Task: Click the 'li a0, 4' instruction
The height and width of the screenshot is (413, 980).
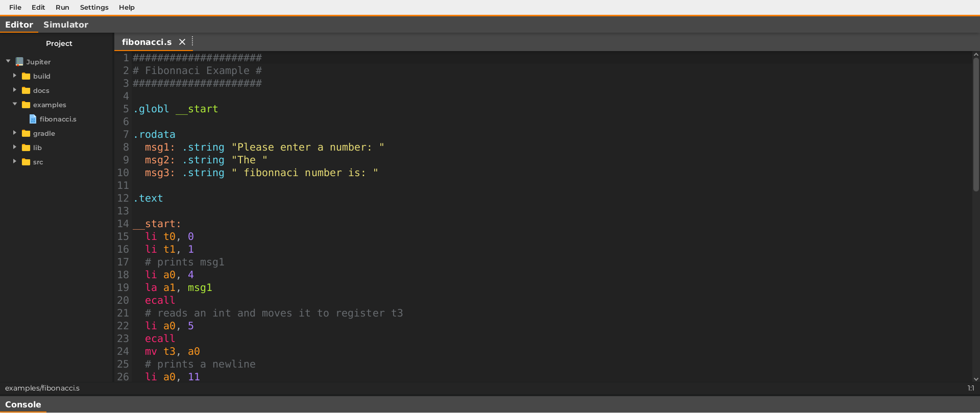Action: [169, 275]
